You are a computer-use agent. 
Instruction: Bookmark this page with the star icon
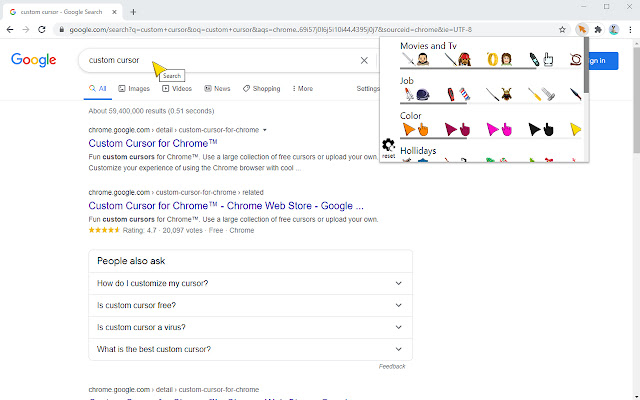point(562,29)
